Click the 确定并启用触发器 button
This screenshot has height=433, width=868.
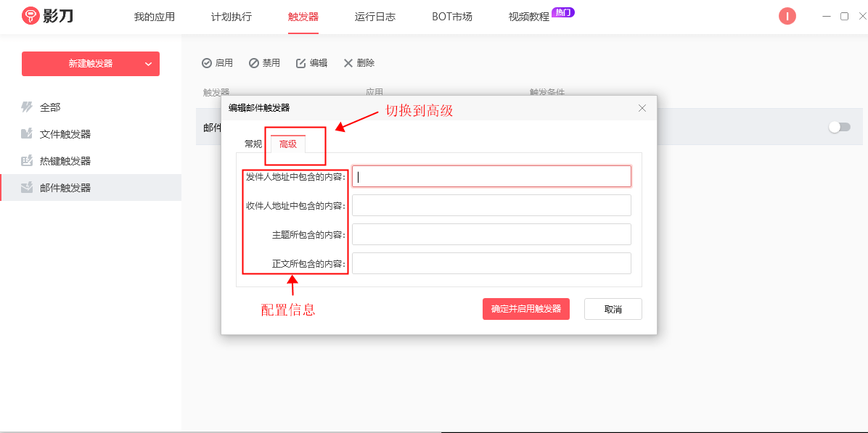point(526,309)
